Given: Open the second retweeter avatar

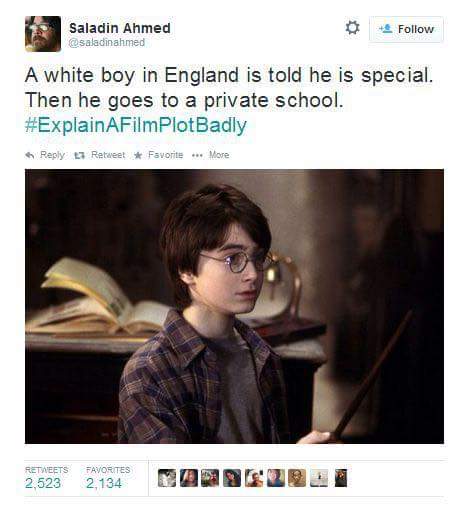Looking at the screenshot, I should pyautogui.click(x=189, y=478).
